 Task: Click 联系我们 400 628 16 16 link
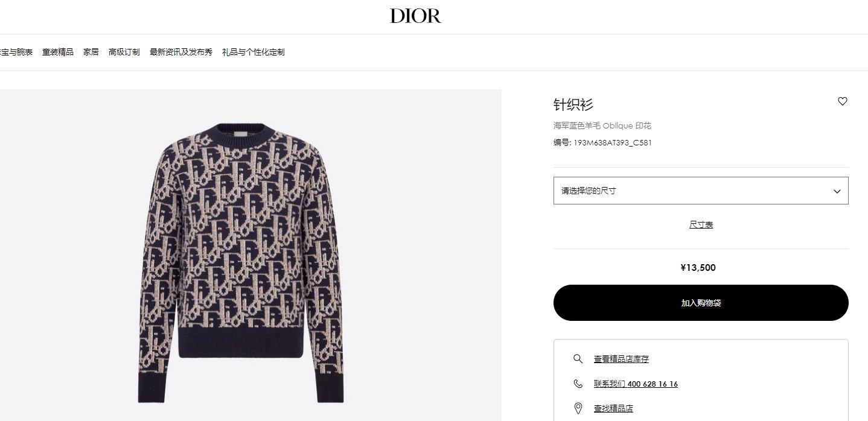pos(636,384)
